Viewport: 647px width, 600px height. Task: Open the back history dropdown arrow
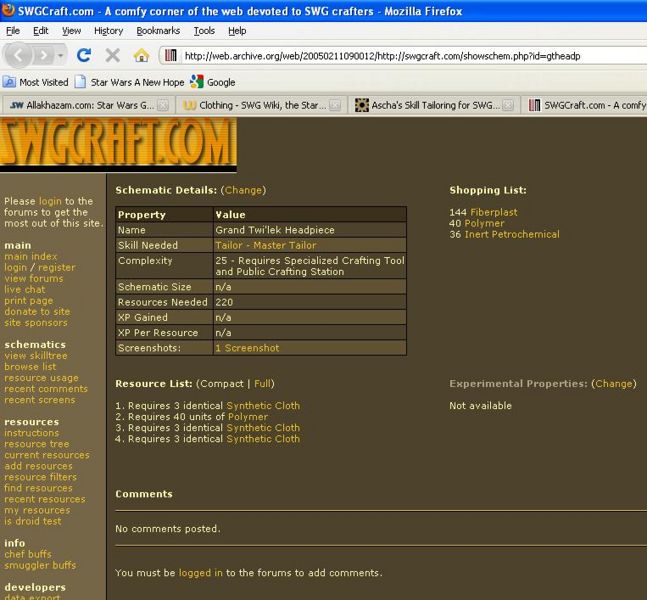coord(62,56)
